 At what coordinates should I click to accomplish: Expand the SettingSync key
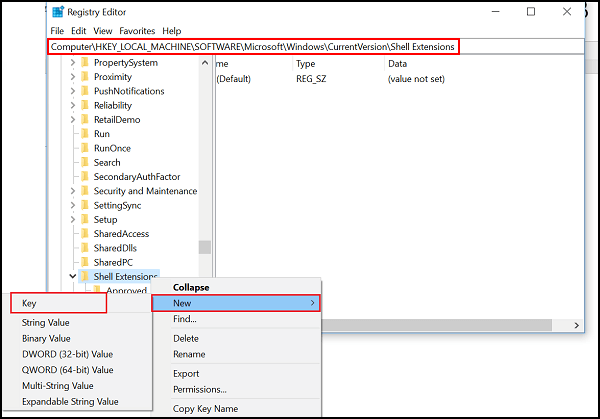click(x=73, y=205)
